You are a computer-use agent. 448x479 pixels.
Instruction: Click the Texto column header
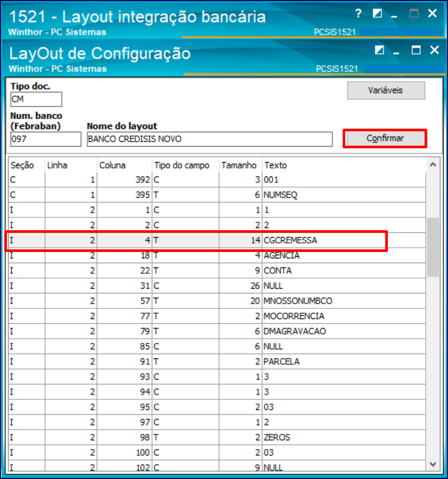tap(344, 165)
